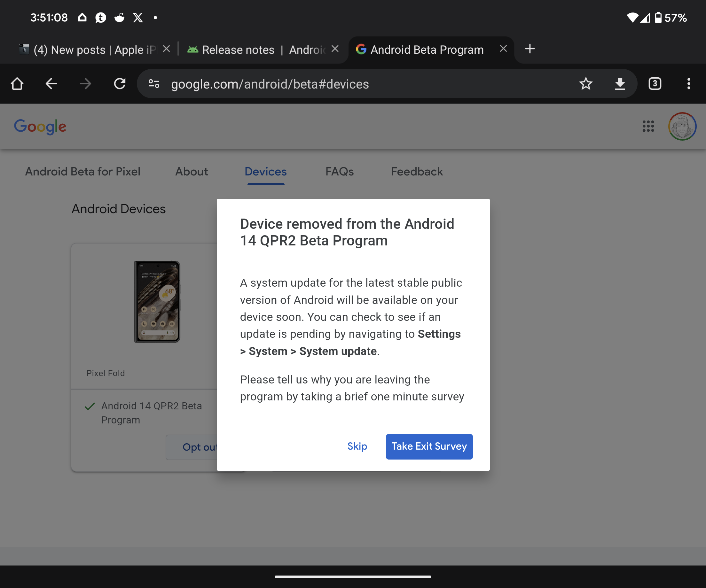Viewport: 706px width, 588px height.
Task: Open the FAQs nav item
Action: [340, 172]
